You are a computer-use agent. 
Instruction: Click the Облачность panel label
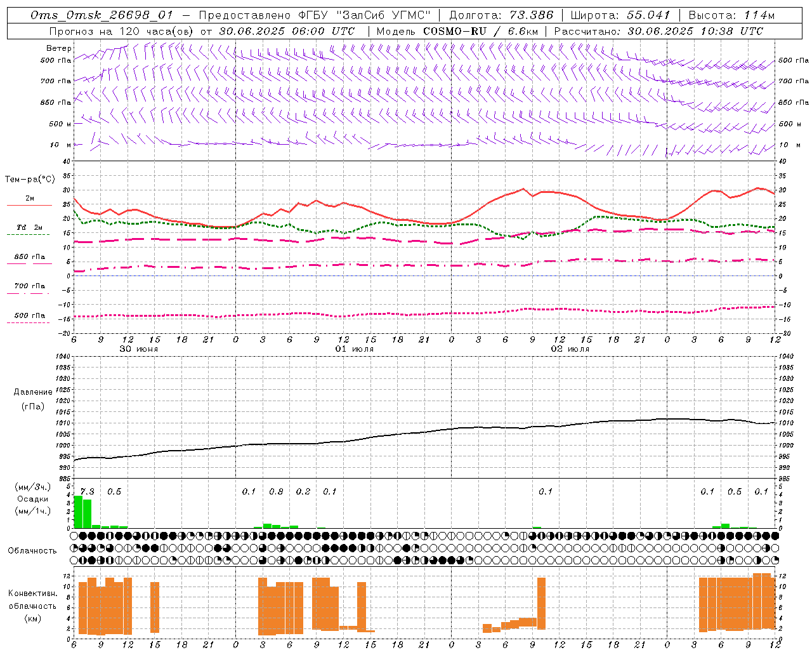tap(32, 551)
